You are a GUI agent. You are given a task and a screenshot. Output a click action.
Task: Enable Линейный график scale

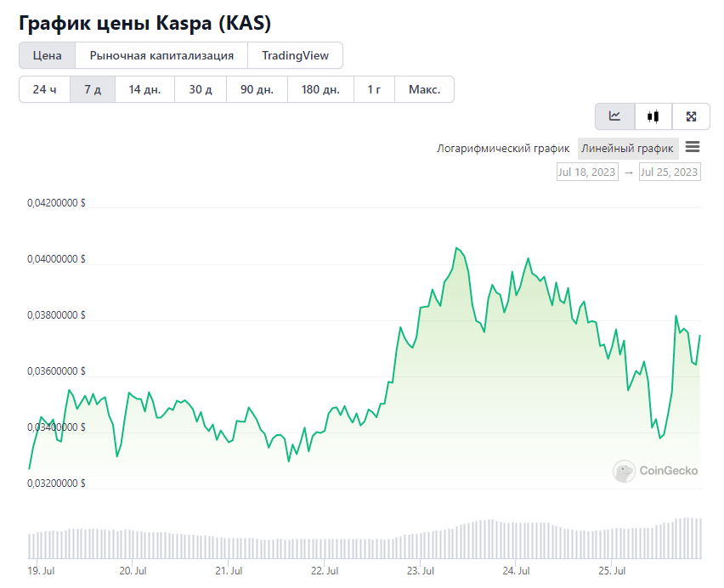click(x=627, y=149)
